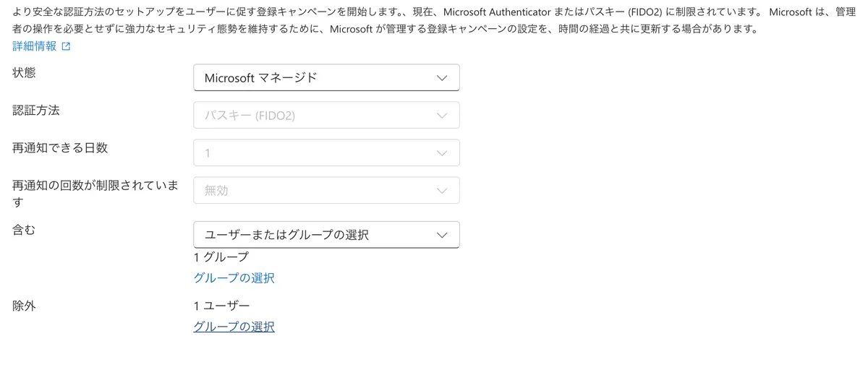The width and height of the screenshot is (868, 383).
Task: Click the 状態 field label
Action: [24, 73]
